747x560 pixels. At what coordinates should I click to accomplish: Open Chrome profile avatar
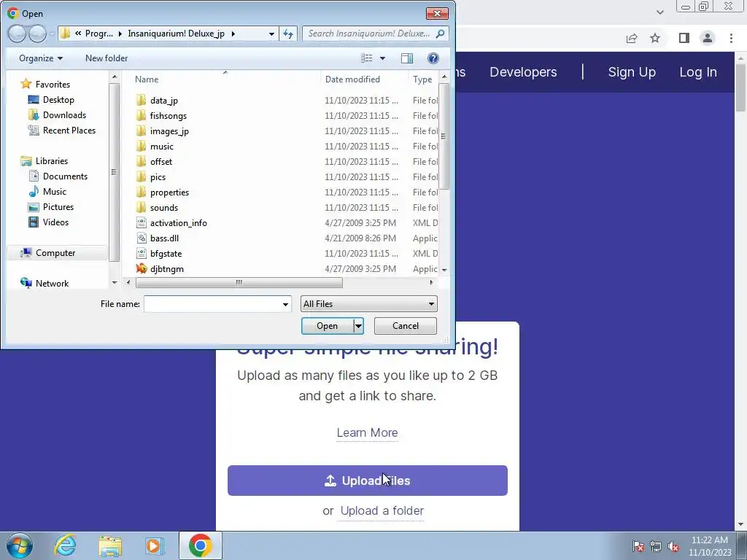[708, 38]
